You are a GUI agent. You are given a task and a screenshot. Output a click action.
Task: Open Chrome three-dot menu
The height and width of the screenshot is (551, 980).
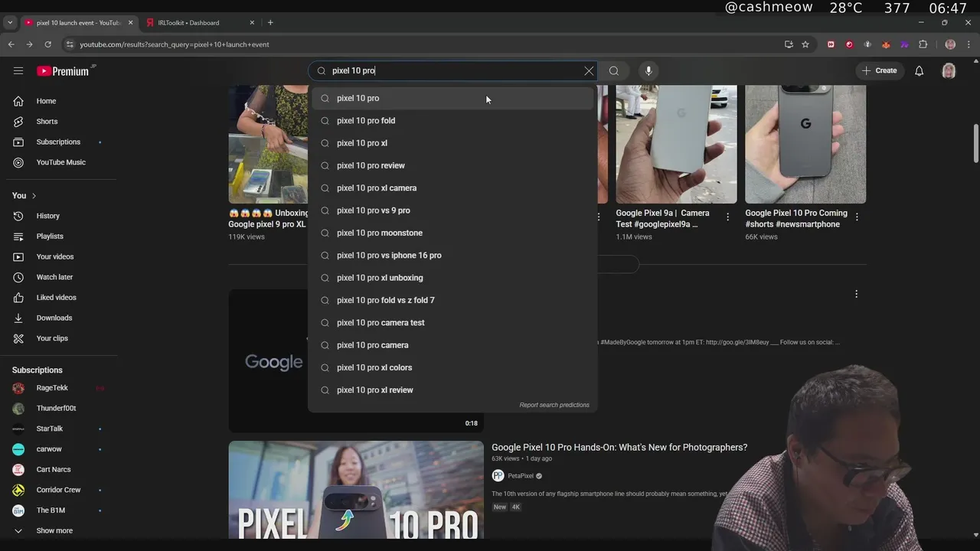coord(969,44)
